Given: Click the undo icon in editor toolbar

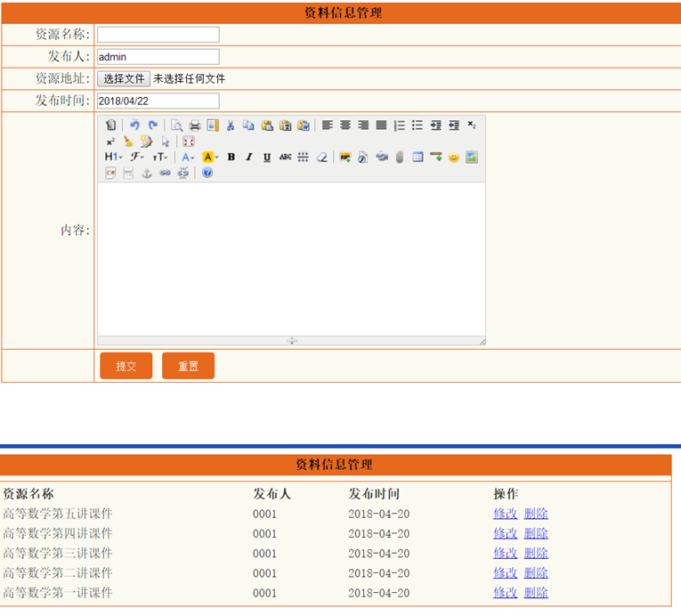Looking at the screenshot, I should [x=134, y=126].
